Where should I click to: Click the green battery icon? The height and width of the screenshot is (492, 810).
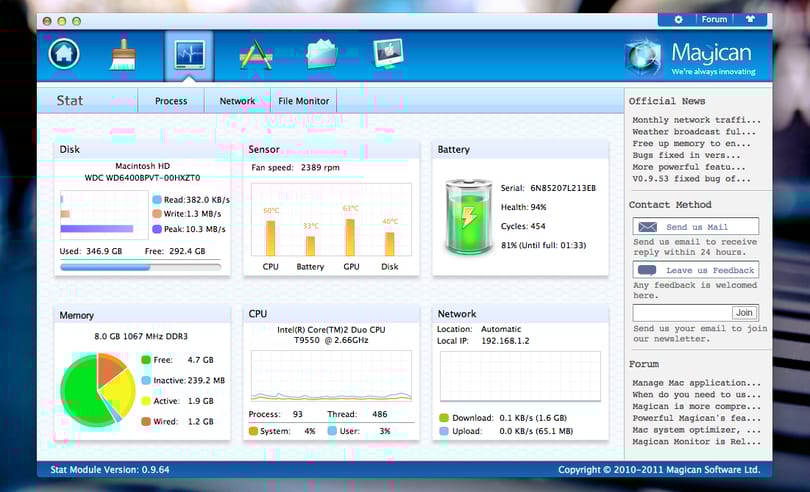(x=469, y=217)
